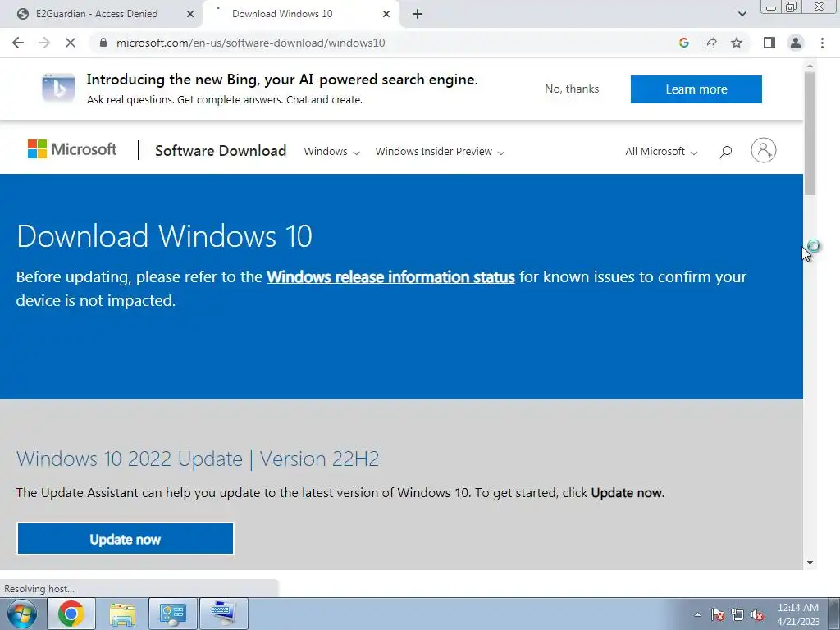This screenshot has height=630, width=840.
Task: Click the network tray icon
Action: (x=737, y=614)
